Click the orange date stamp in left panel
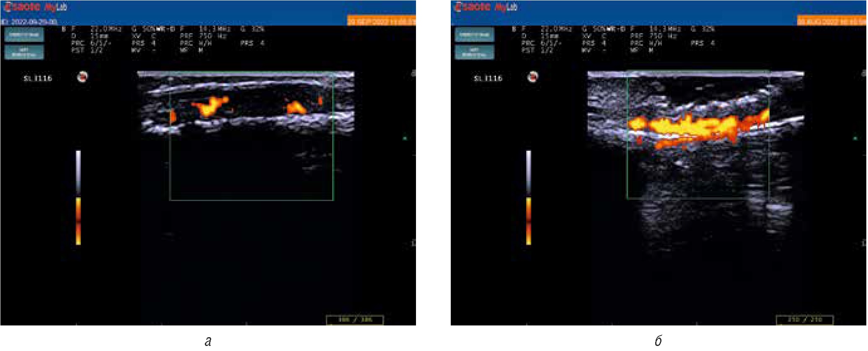Screen dimensions: 868x351 (x=381, y=21)
